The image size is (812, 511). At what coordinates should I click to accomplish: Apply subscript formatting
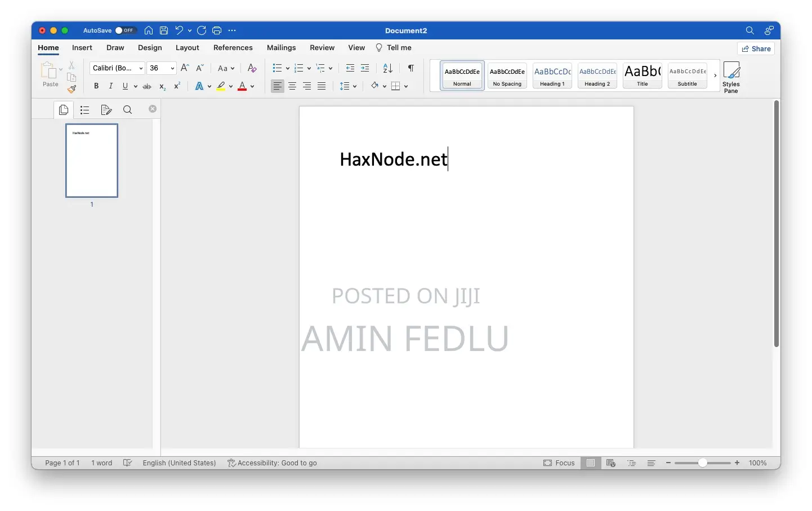(x=162, y=86)
